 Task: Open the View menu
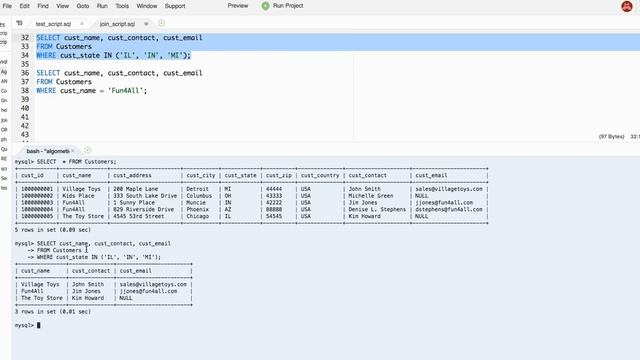pos(62,6)
